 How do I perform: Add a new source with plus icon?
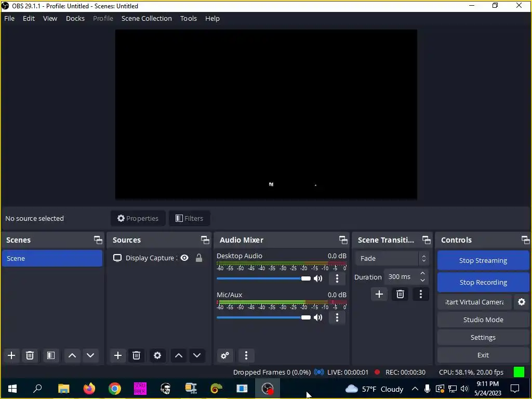118,355
